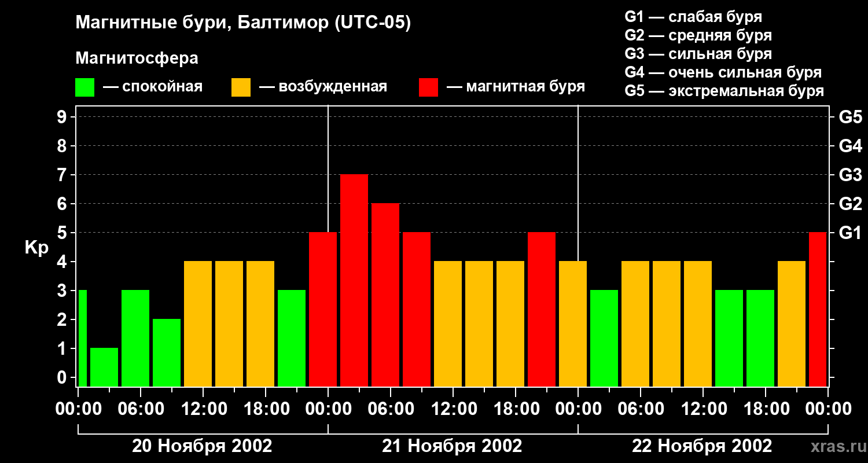Click the 06:00 time label on 21 Ноября
The image size is (868, 463).
click(x=391, y=409)
